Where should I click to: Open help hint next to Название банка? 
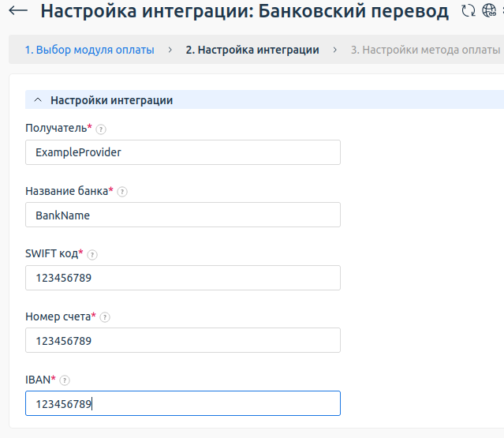click(122, 192)
